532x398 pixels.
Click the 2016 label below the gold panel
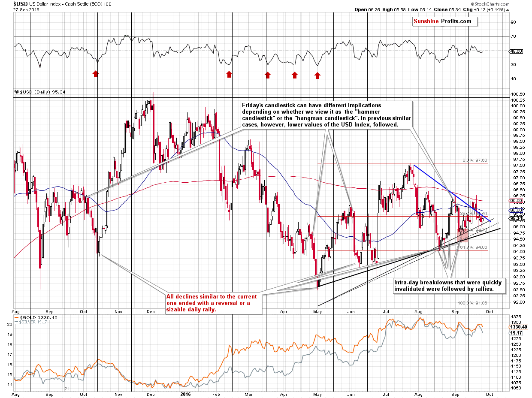(186, 394)
